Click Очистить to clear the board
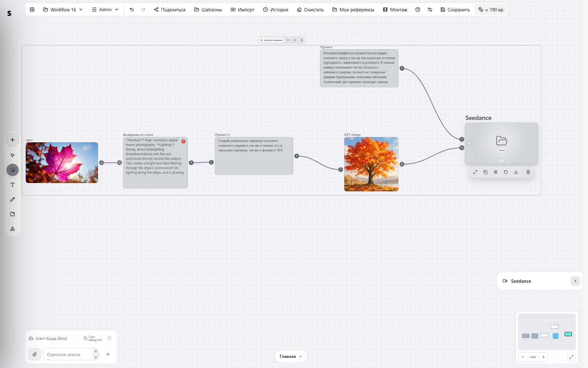Image resolution: width=588 pixels, height=368 pixels. click(x=310, y=10)
